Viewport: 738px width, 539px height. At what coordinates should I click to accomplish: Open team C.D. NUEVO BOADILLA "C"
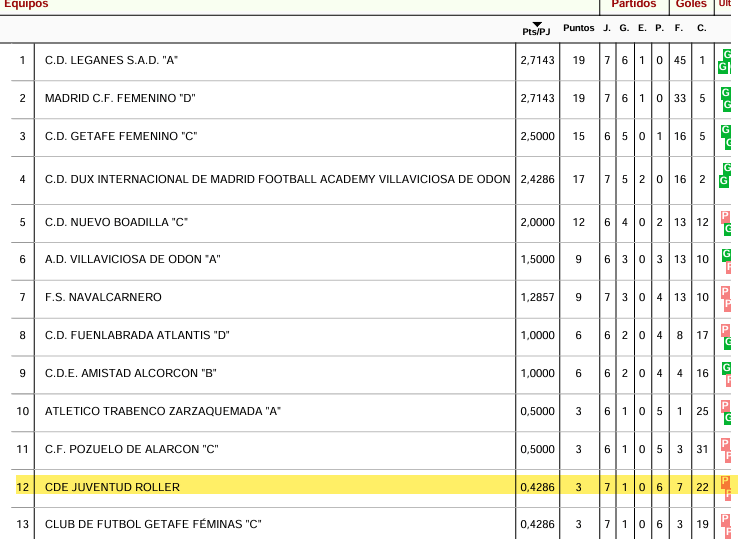pyautogui.click(x=116, y=222)
